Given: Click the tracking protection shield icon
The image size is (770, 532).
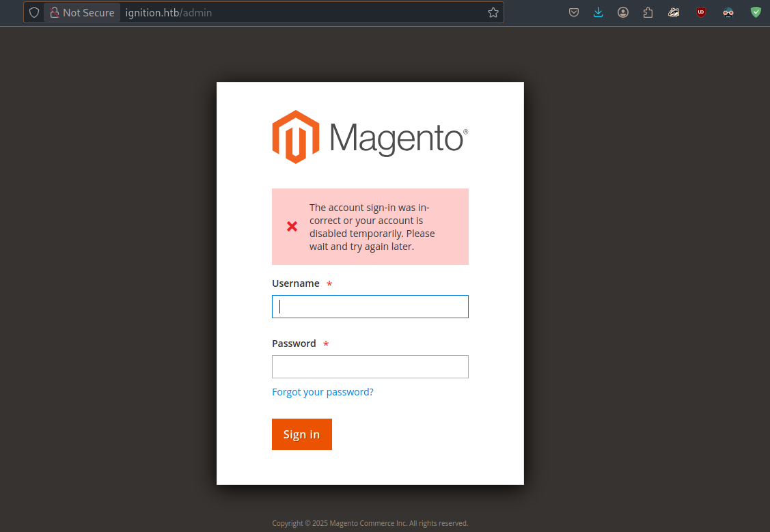Looking at the screenshot, I should 34,13.
